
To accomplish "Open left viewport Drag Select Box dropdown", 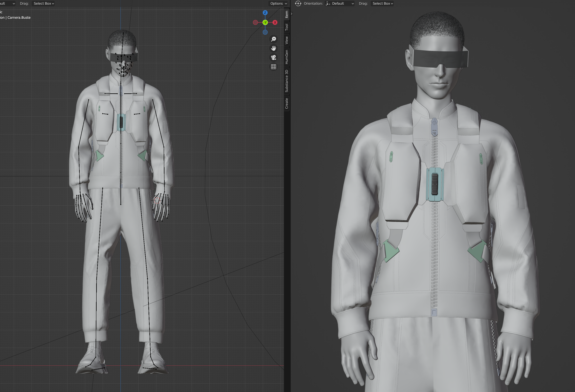I will point(43,3).
